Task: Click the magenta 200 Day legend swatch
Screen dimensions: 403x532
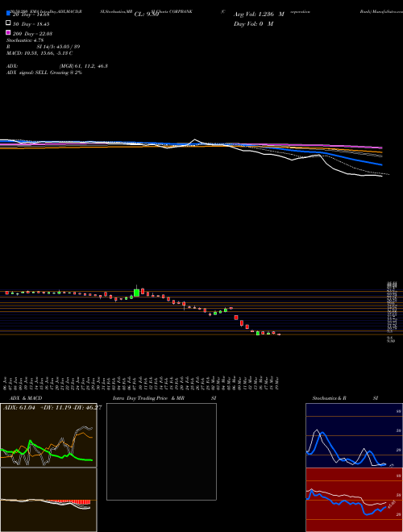Action: (x=9, y=32)
